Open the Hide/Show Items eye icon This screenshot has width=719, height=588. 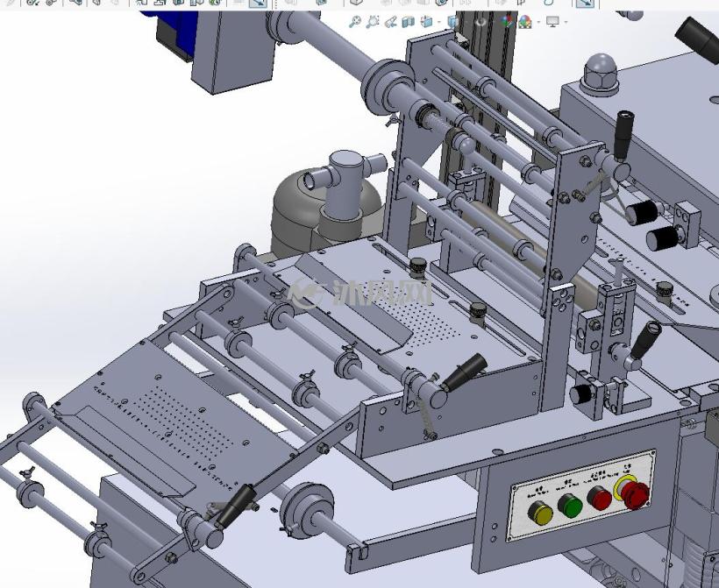[x=481, y=22]
